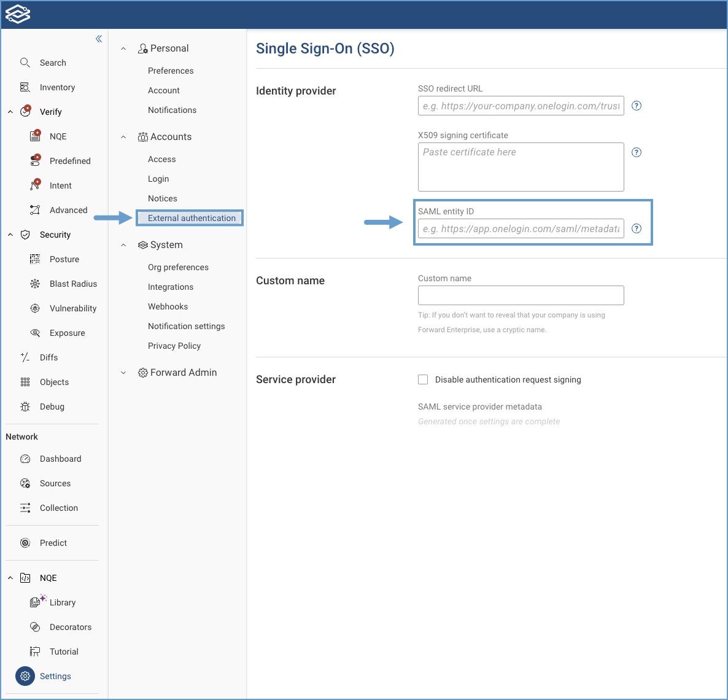Click the Custom name input field
728x700 pixels.
(x=521, y=295)
